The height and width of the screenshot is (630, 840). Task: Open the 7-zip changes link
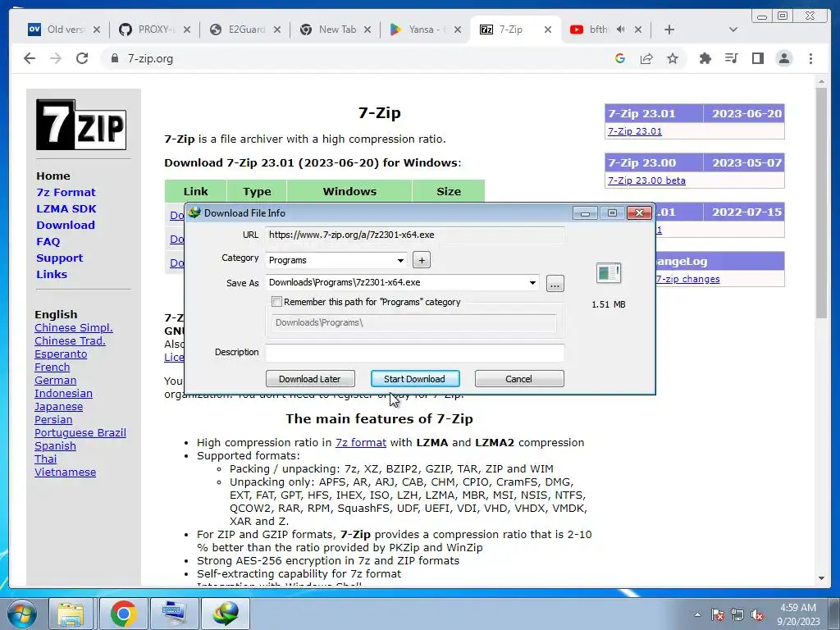[x=688, y=279]
